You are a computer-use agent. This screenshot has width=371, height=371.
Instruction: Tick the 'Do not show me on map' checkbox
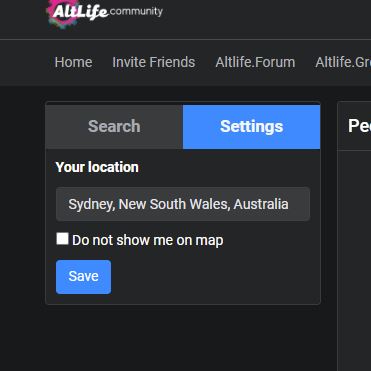point(62,239)
